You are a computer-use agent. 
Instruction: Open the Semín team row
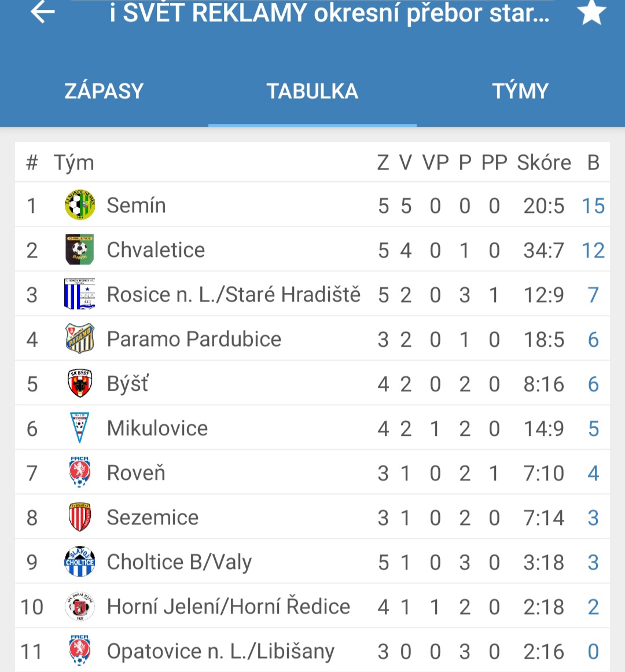coord(312,205)
